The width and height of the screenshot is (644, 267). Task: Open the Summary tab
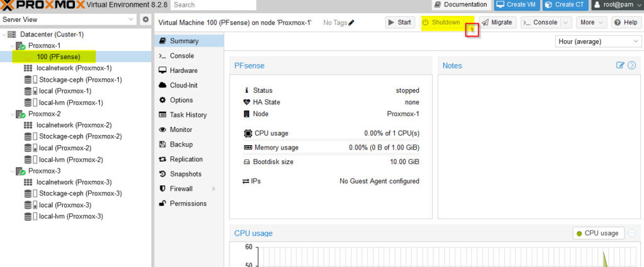(x=189, y=41)
